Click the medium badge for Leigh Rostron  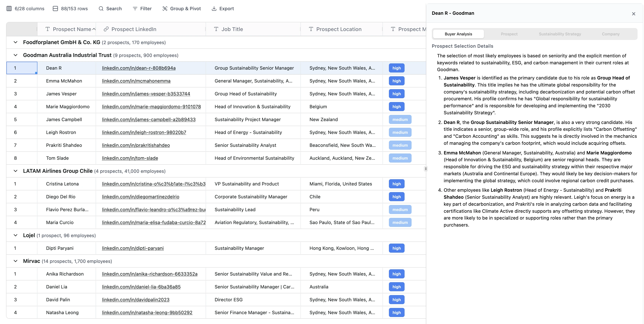coord(400,132)
